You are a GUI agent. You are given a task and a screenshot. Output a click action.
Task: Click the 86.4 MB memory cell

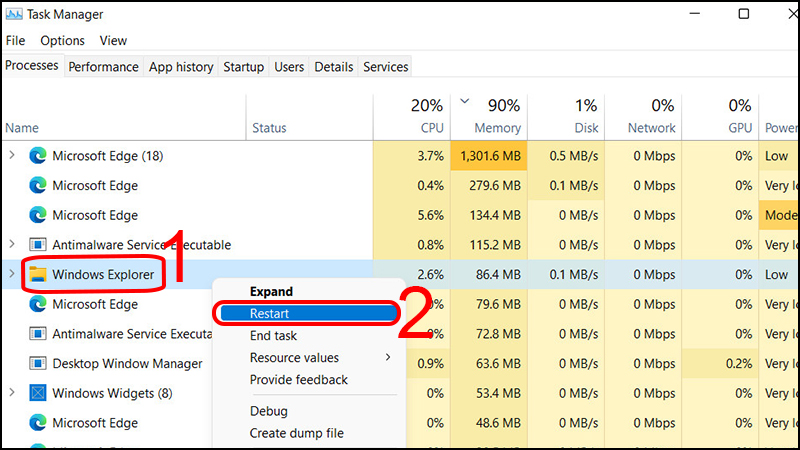click(489, 274)
